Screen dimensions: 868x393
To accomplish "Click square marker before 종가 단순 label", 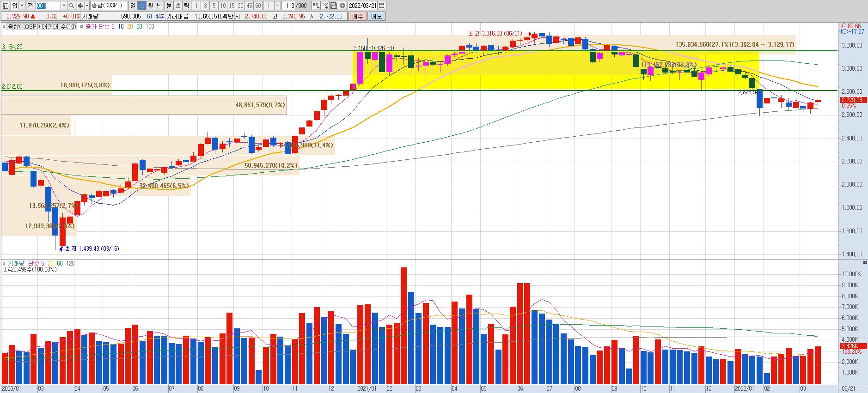I will pyautogui.click(x=82, y=27).
